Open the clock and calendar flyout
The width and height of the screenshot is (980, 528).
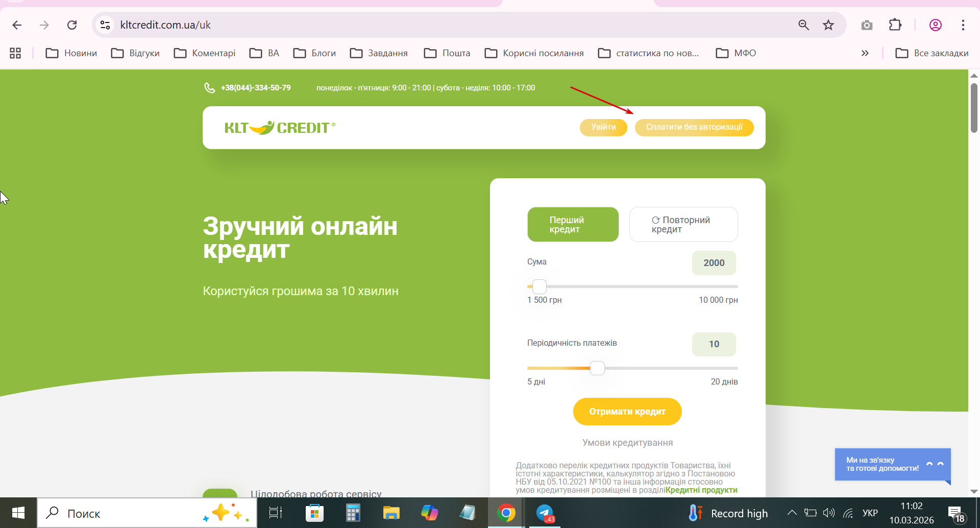[x=912, y=513]
